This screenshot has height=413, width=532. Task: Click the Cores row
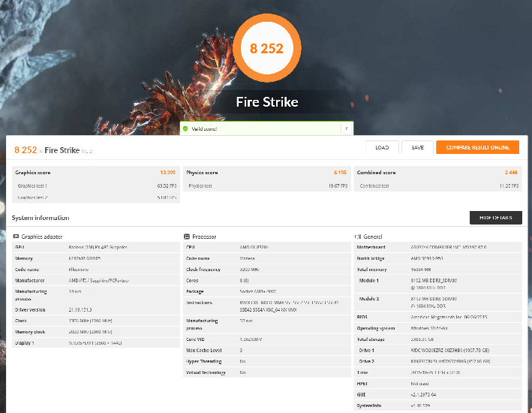click(267, 281)
